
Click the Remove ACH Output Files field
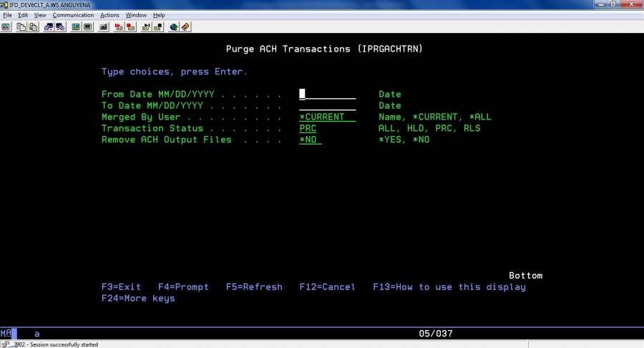click(x=310, y=140)
